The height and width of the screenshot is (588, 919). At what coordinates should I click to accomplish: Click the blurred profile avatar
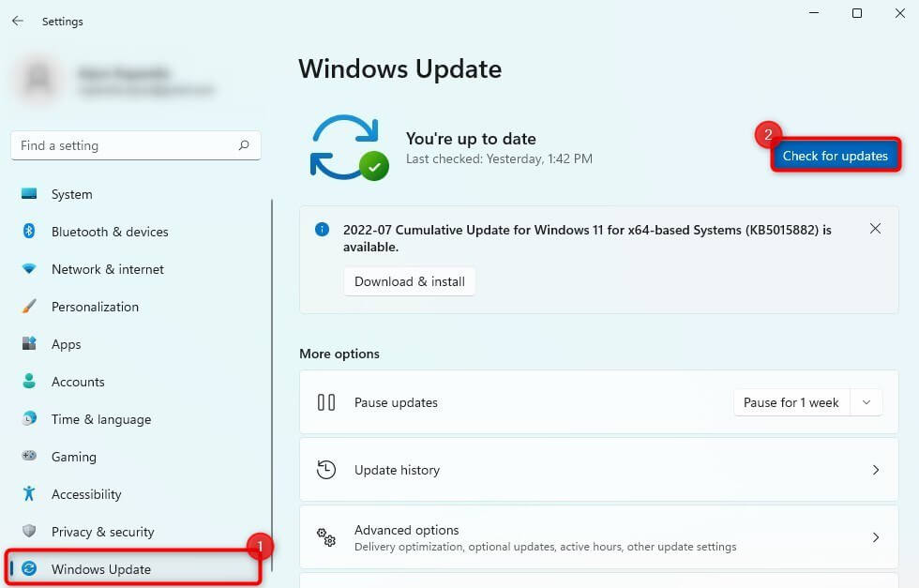[38, 79]
